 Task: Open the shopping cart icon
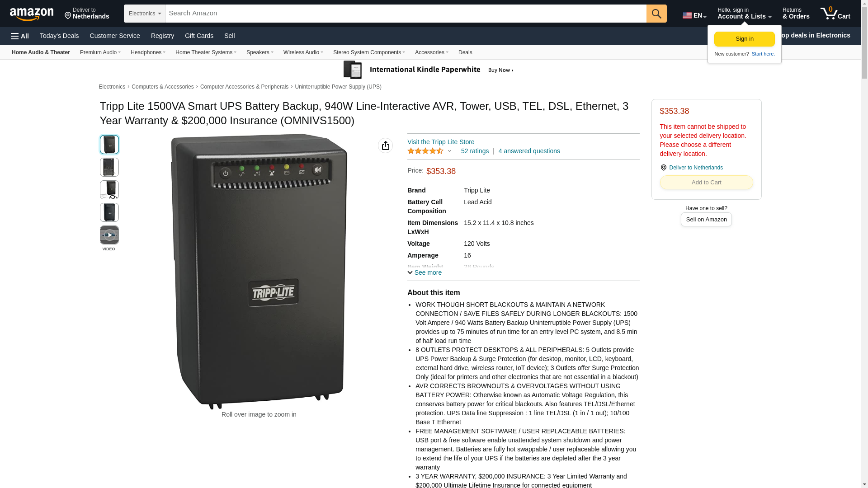835,13
